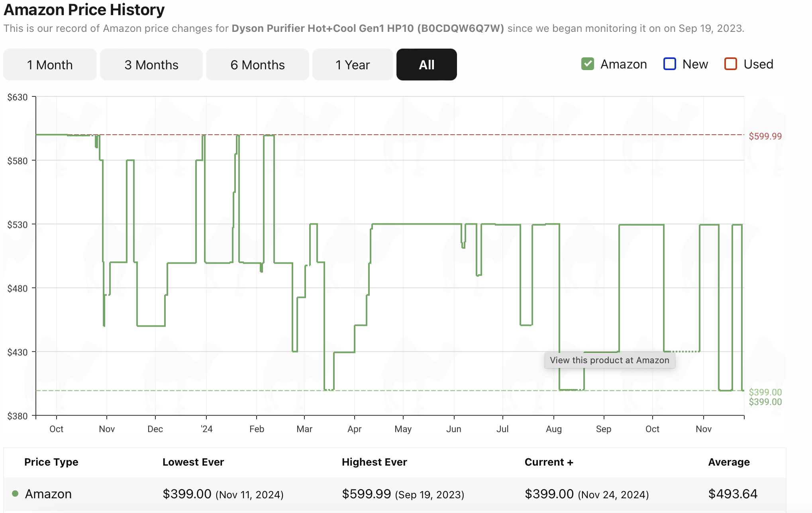Viewport: 812px width, 513px height.
Task: Click the Amazon Price History heading
Action: [x=84, y=10]
